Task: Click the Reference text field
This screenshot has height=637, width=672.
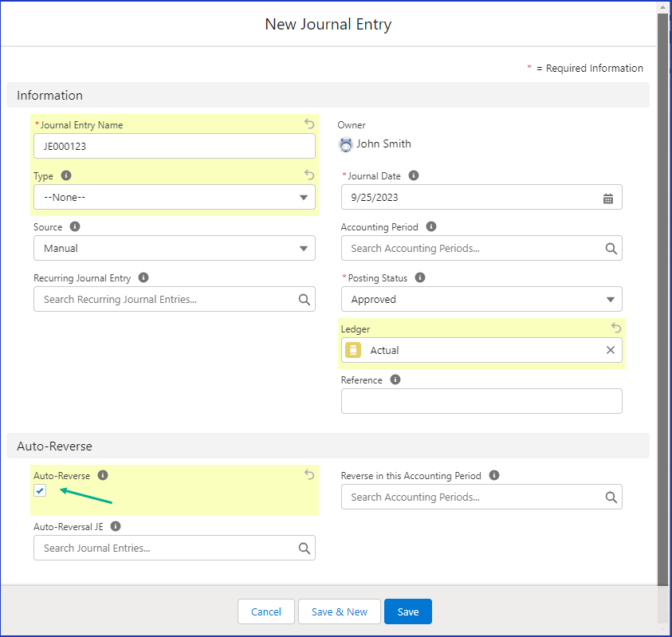Action: coord(481,401)
